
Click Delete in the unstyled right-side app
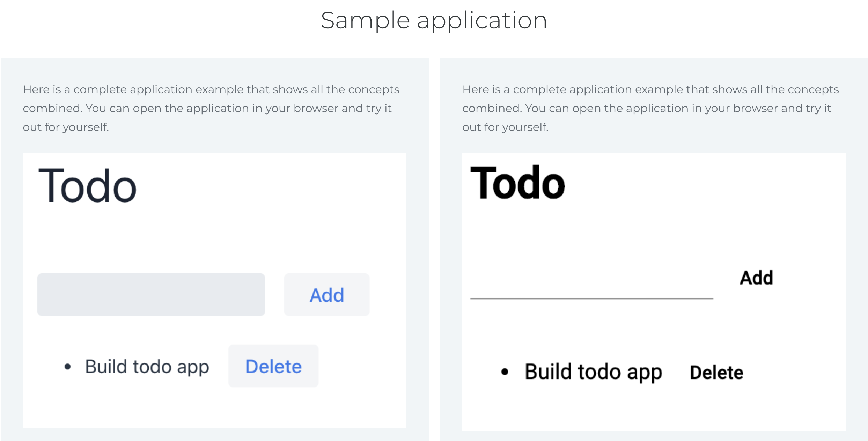click(x=716, y=371)
